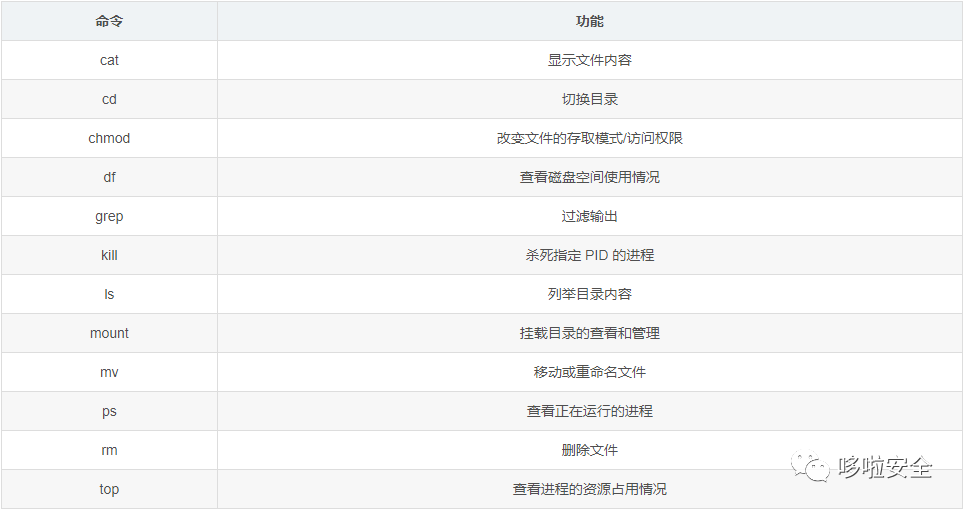Select the grep command cell
Image resolution: width=964 pixels, height=510 pixels.
[109, 216]
